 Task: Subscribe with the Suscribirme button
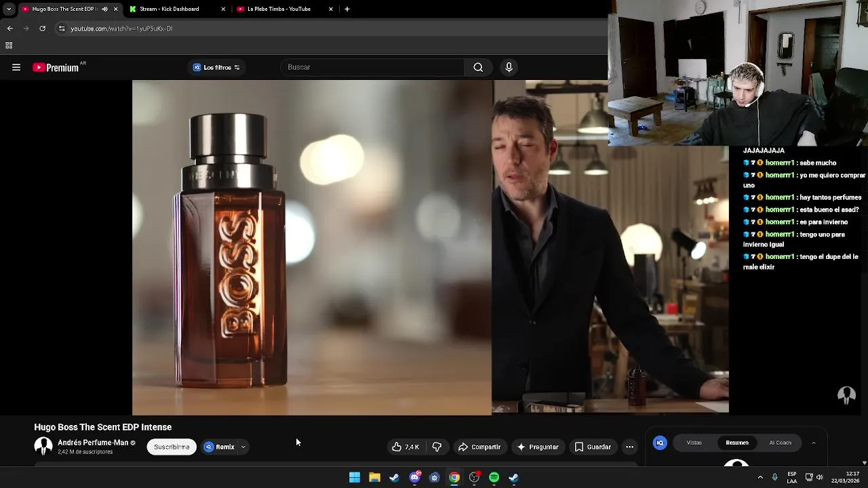pos(172,447)
